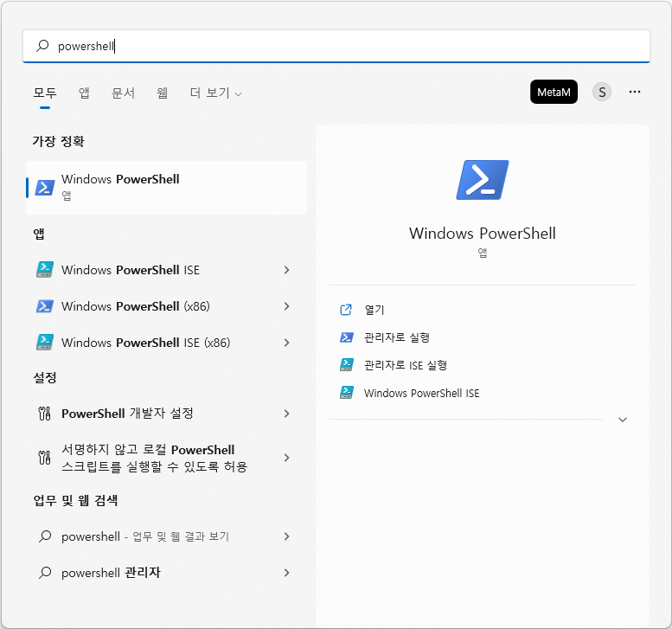Screen dimensions: 672x629
Task: Click the PowerShell 개발자 설정 tools icon
Action: [45, 414]
